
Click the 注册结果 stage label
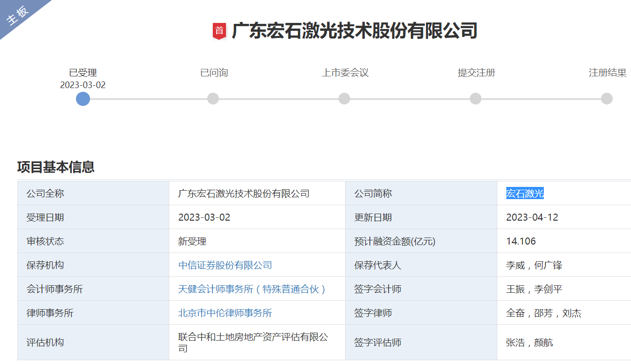608,73
